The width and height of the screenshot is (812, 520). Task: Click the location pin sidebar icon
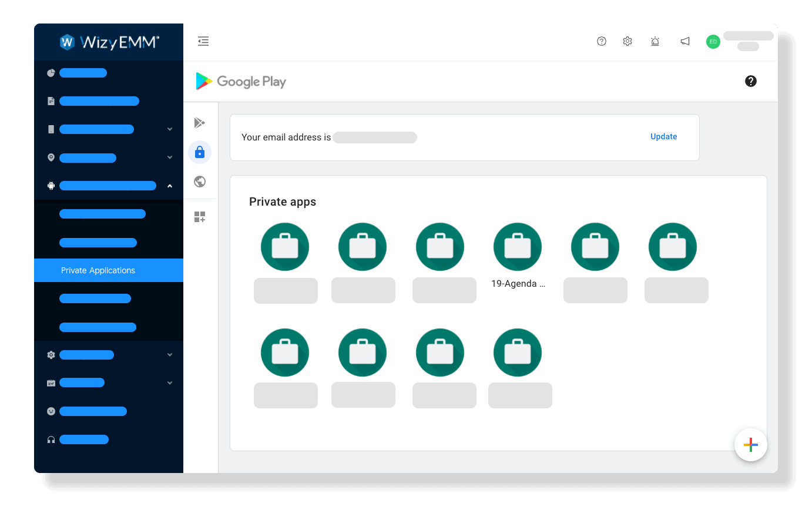(51, 157)
